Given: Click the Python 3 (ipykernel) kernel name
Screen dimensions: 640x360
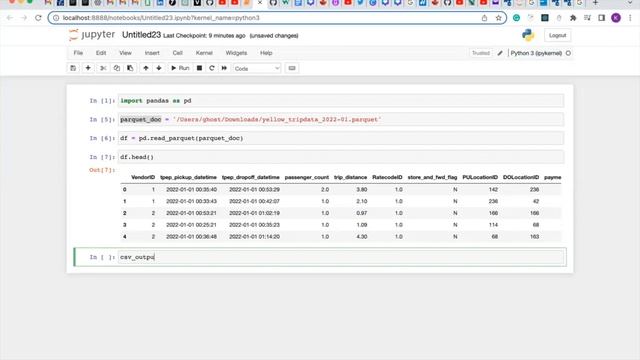Looking at the screenshot, I should click(536, 53).
